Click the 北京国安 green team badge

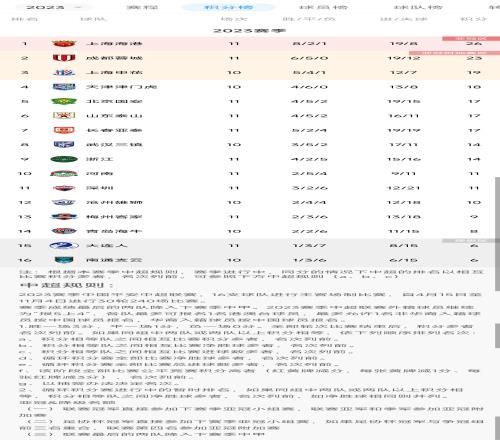(64, 101)
